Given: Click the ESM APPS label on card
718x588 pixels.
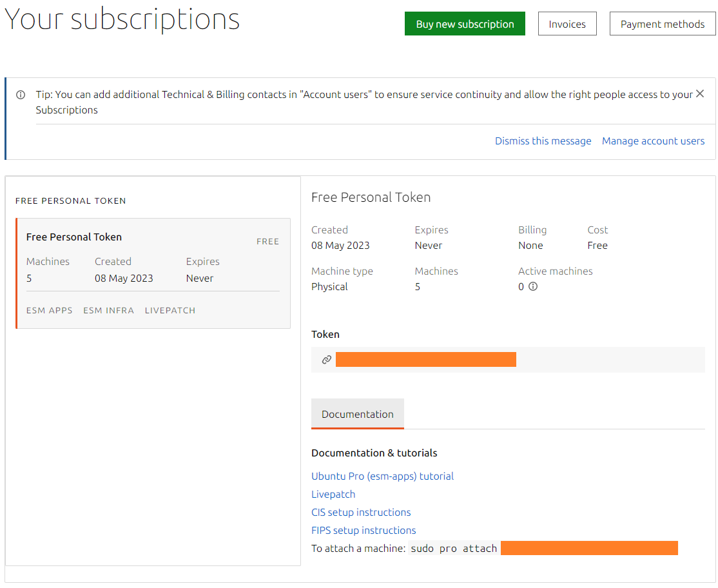Looking at the screenshot, I should click(x=50, y=311).
